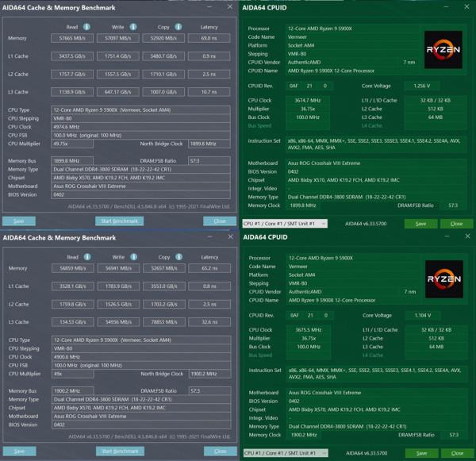This screenshot has height=461, width=476.
Task: Select the Memory Read 57665 MB/s result field
Action: click(71, 38)
